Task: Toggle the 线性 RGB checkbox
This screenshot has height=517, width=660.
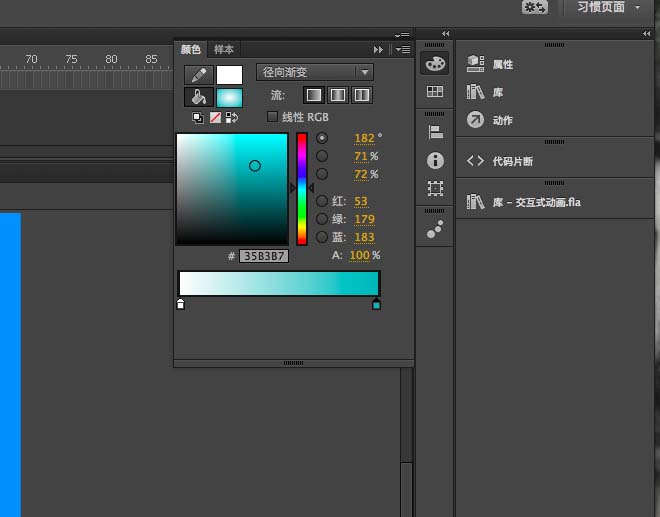Action: pyautogui.click(x=272, y=117)
